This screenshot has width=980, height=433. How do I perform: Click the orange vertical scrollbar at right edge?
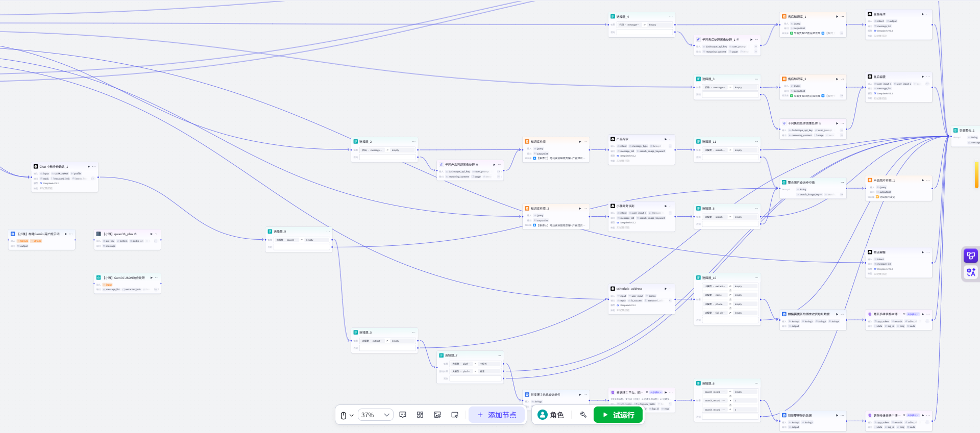(x=976, y=175)
